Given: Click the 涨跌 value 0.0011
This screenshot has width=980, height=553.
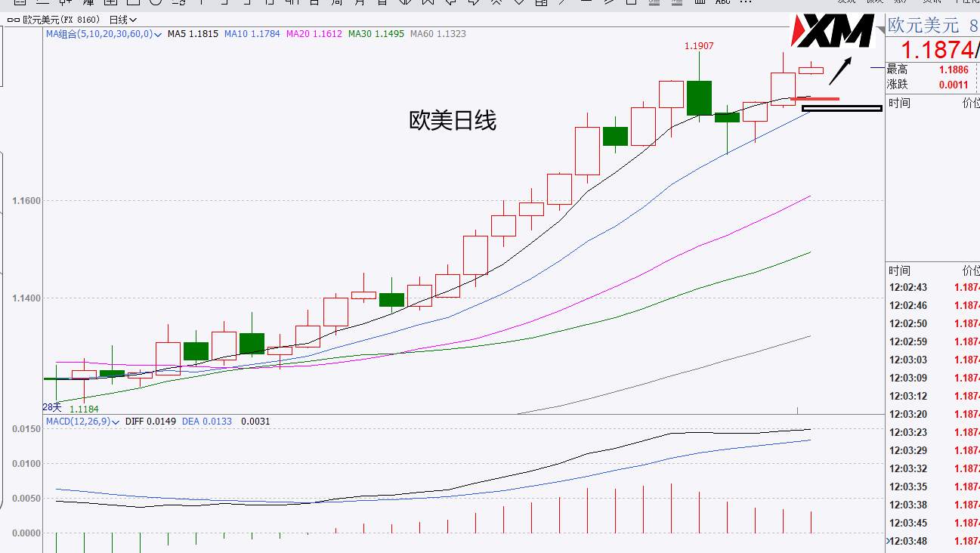Looking at the screenshot, I should pyautogui.click(x=954, y=85).
